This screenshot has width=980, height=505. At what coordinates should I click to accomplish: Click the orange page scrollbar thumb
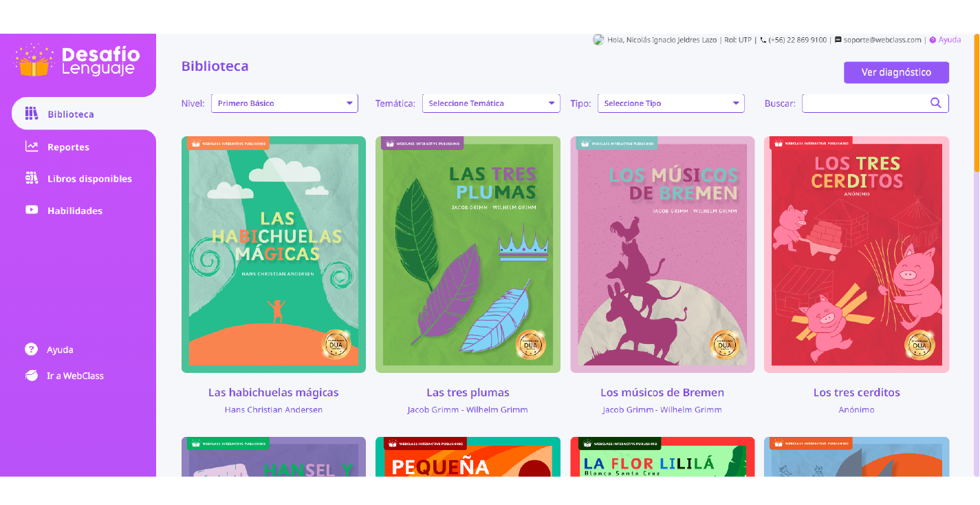(x=977, y=103)
